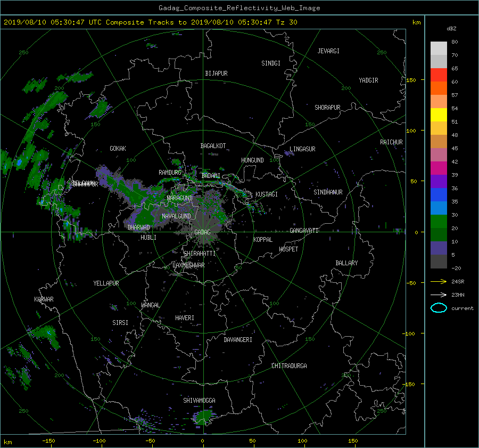
Task: Click the SHIRAHATTI city label
Action: point(200,254)
